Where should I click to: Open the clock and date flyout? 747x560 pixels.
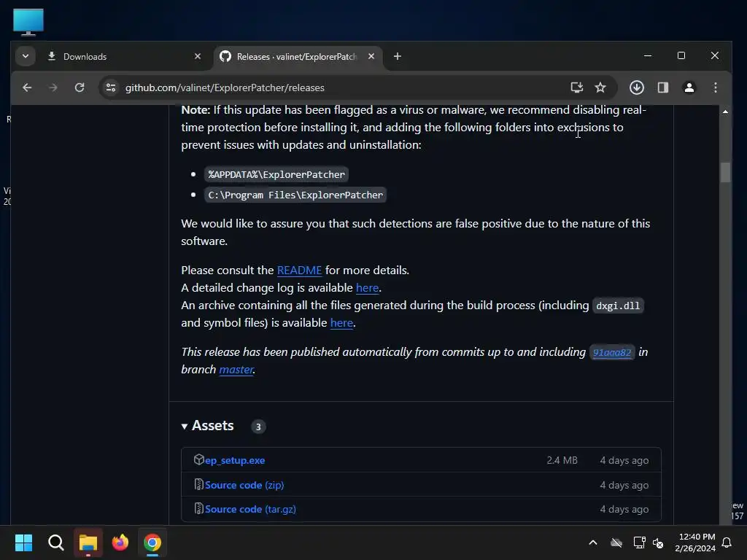point(695,542)
